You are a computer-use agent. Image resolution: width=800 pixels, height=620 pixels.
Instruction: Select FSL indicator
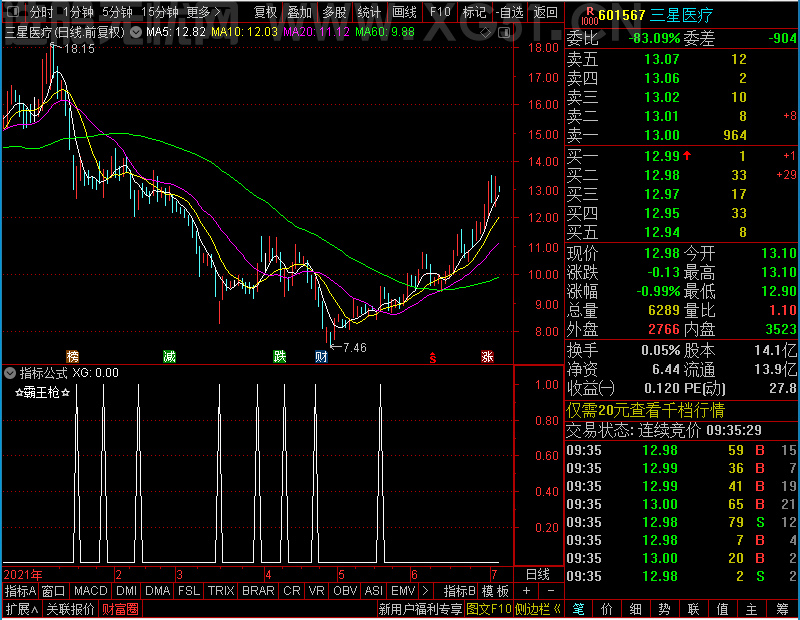click(189, 591)
